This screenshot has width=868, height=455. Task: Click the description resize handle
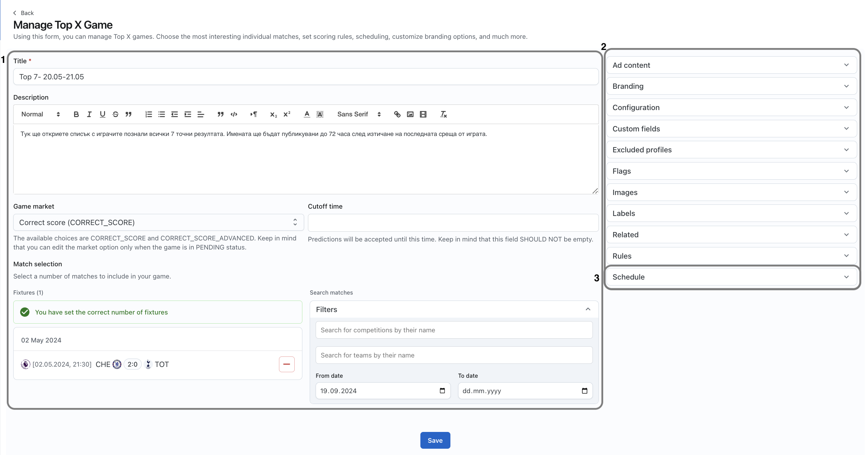[595, 191]
